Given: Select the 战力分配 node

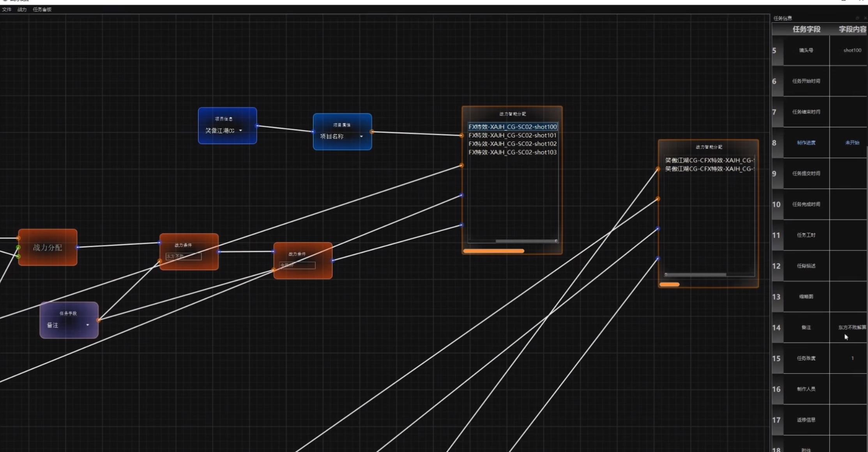Looking at the screenshot, I should 48,247.
